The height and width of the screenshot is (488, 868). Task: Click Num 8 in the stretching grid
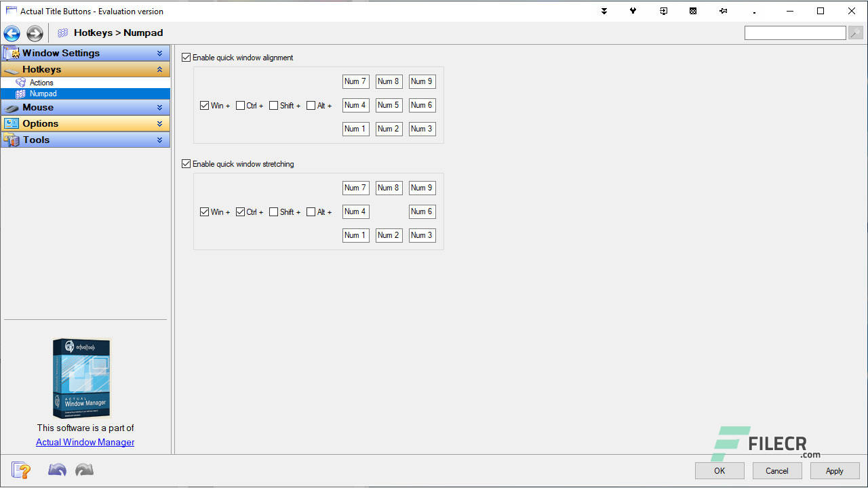coord(389,188)
